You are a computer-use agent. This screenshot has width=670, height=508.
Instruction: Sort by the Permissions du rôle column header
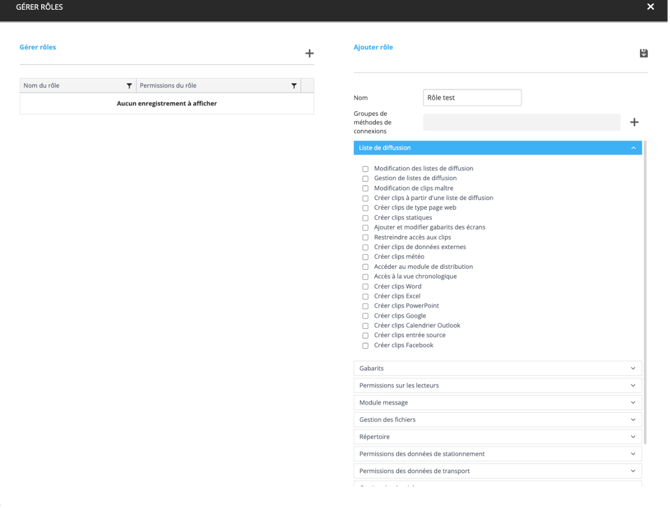click(168, 85)
